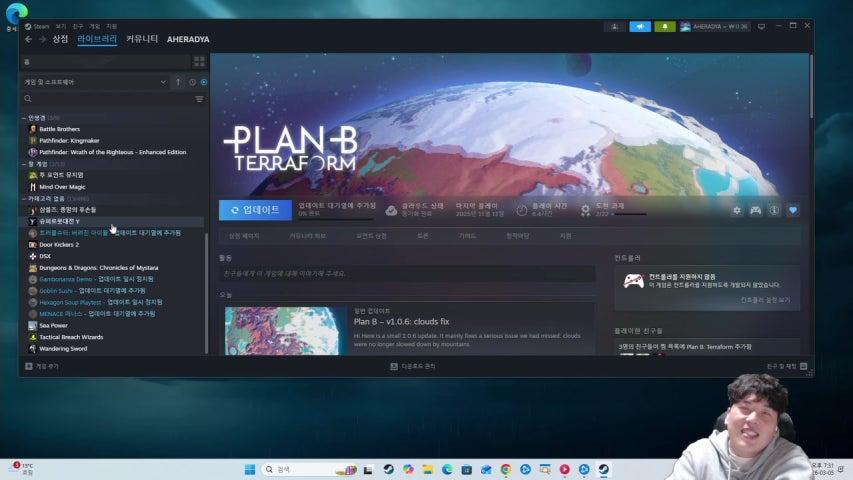Image resolution: width=853 pixels, height=480 pixels.
Task: Open advanced filter icon next to search
Action: pyautogui.click(x=199, y=99)
